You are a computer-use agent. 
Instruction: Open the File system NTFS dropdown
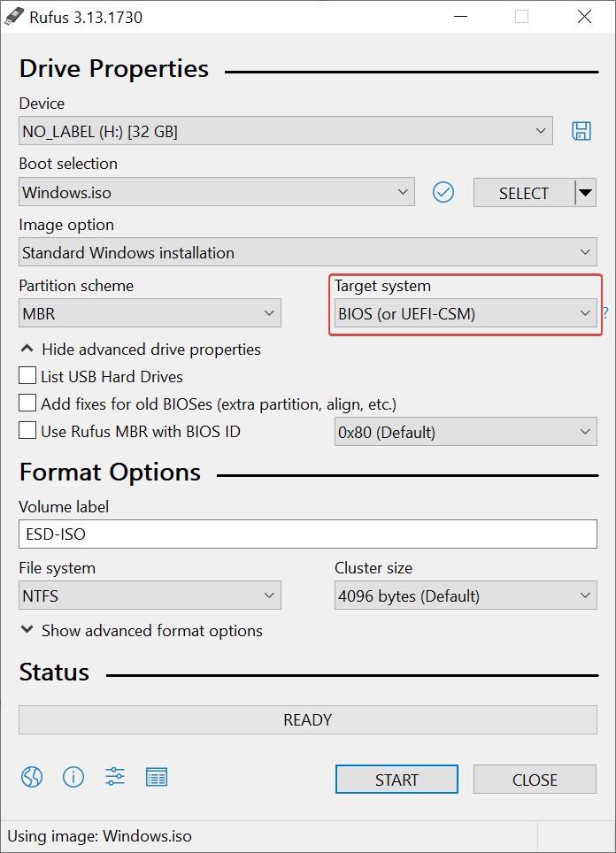(x=150, y=596)
